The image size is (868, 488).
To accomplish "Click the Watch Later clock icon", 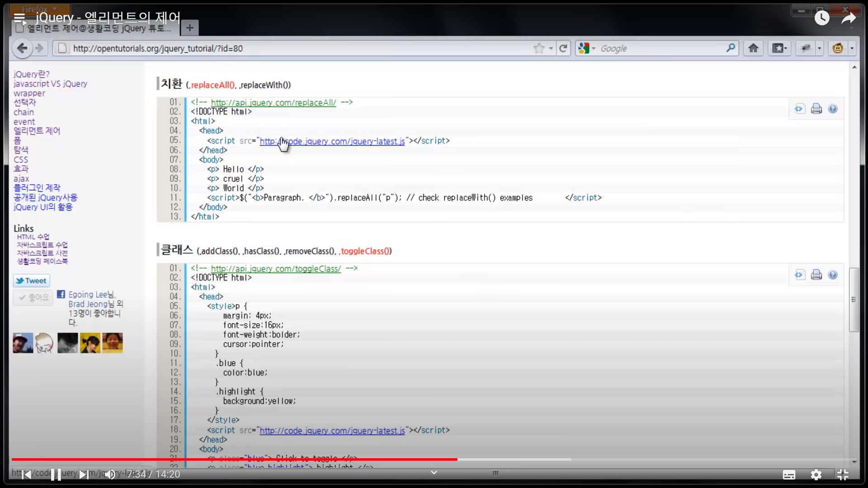I will pyautogui.click(x=822, y=18).
